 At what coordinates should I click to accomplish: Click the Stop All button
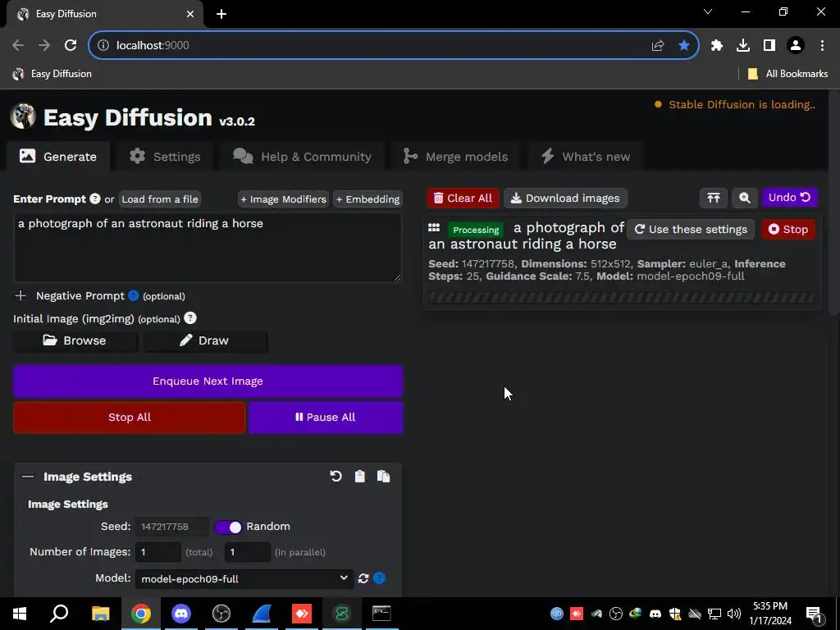(x=129, y=418)
